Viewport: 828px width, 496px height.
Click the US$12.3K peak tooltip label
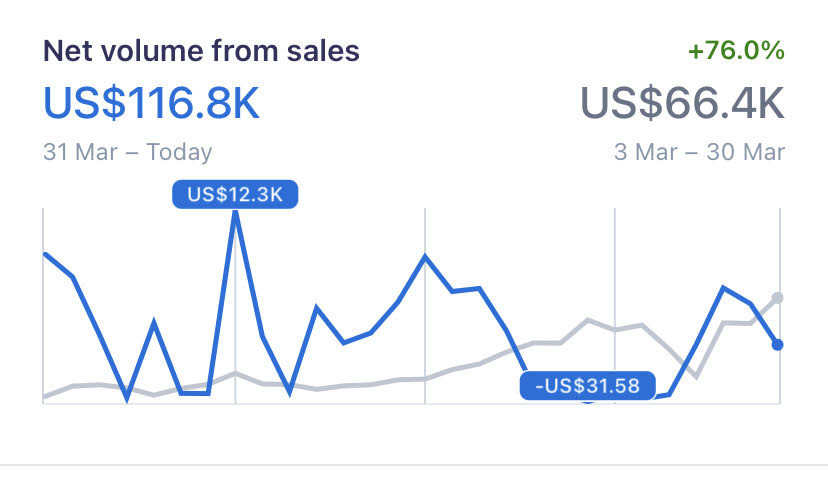(235, 194)
